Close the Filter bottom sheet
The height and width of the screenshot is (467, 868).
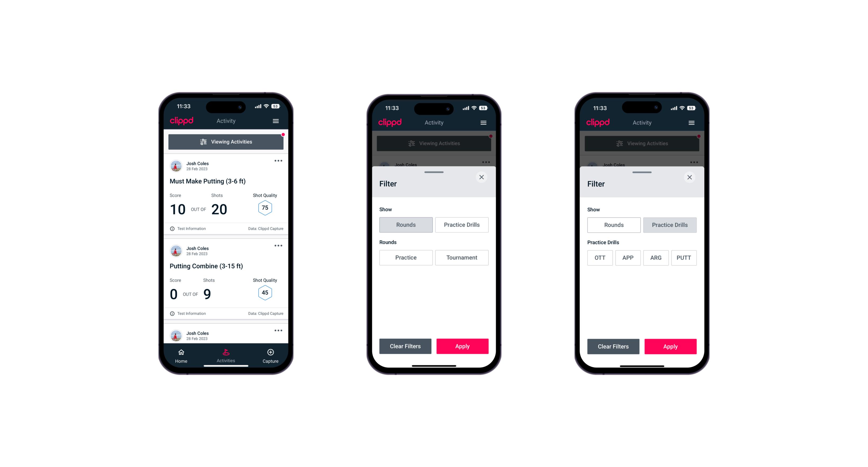(482, 177)
